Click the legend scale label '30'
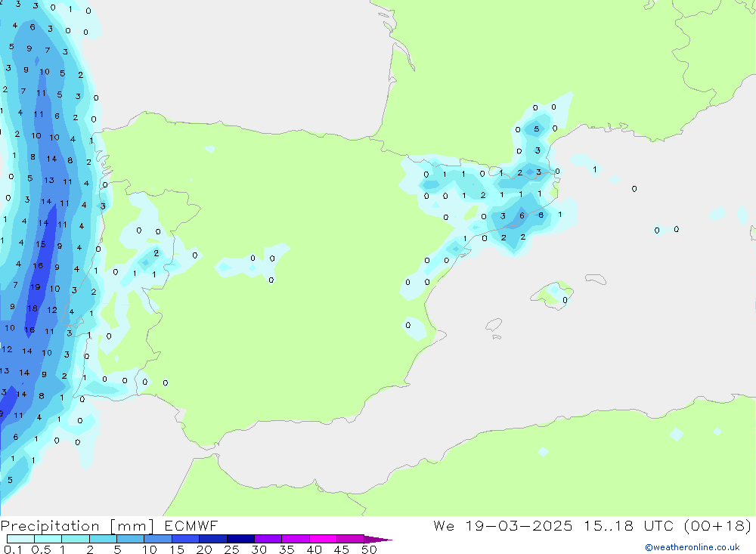Screen dimensions: 756x554 259,549
